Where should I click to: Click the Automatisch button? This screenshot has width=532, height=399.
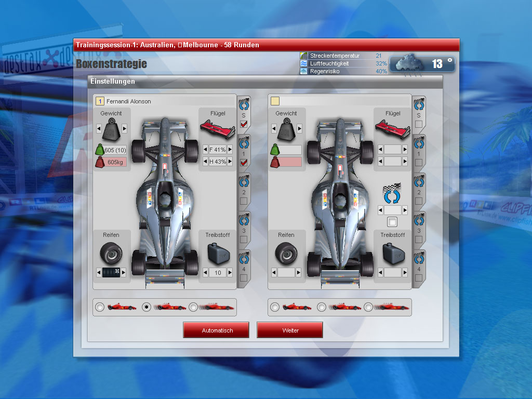(216, 330)
